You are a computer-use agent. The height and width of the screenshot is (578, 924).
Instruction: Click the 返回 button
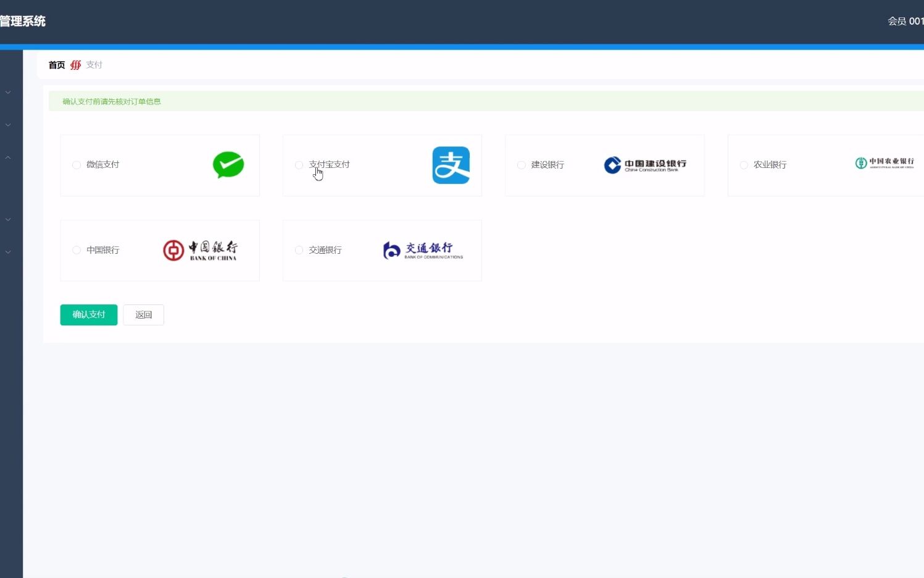pyautogui.click(x=143, y=315)
